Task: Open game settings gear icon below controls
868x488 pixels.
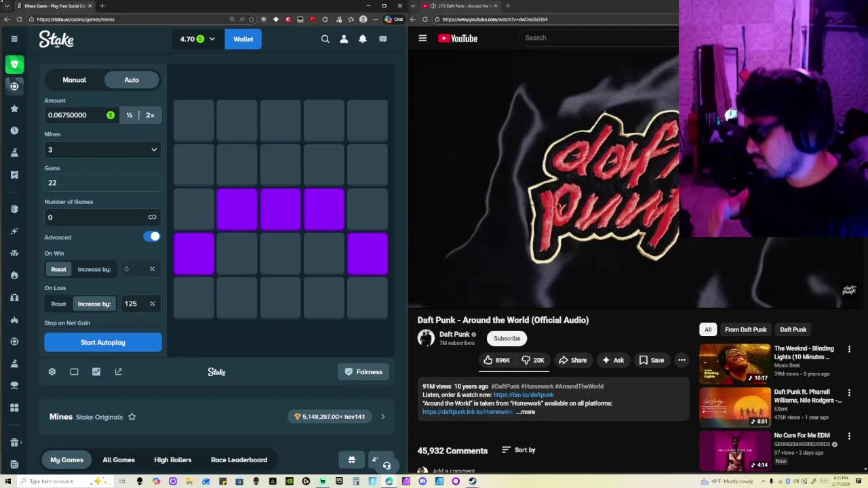Action: pyautogui.click(x=52, y=371)
